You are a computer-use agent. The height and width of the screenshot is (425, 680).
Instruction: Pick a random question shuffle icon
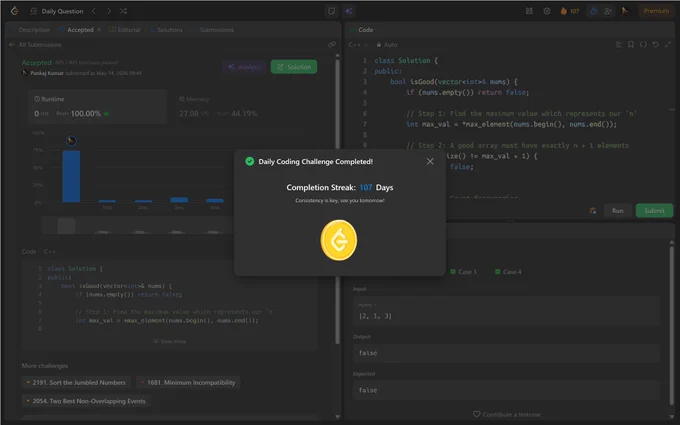pos(124,11)
